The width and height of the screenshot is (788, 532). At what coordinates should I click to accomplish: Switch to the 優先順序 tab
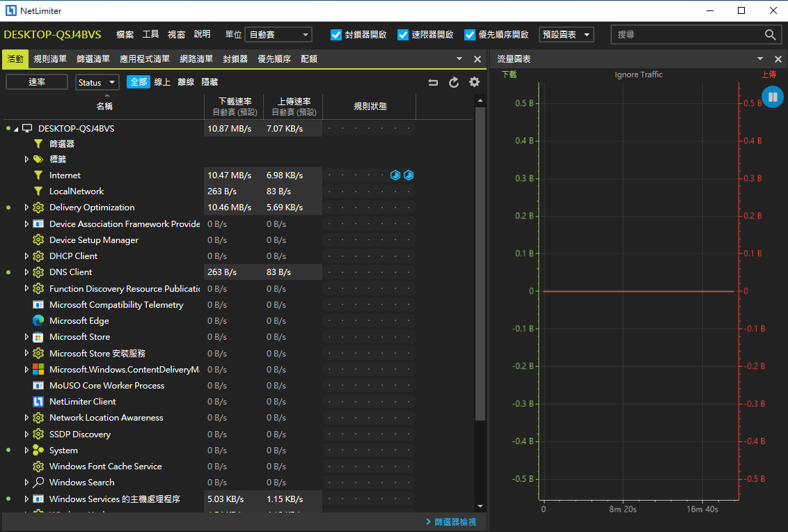coord(274,58)
